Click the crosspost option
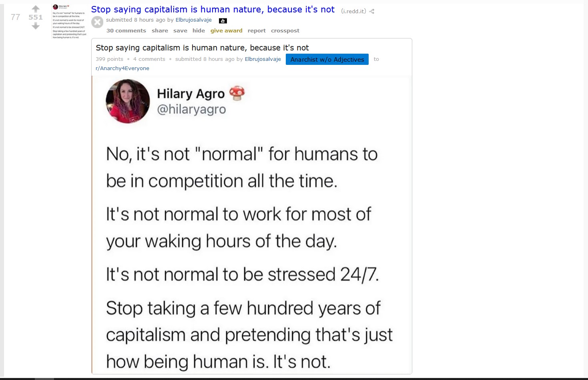588x380 pixels. click(x=285, y=30)
